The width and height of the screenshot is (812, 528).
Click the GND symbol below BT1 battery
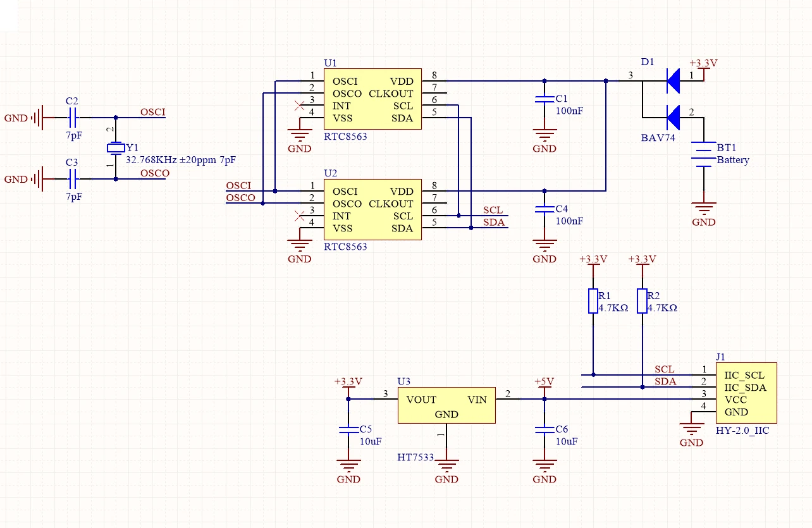click(x=703, y=214)
